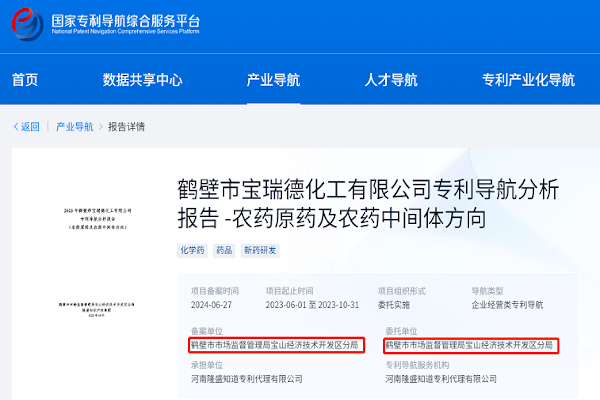Viewport: 600px width, 400px height.
Task: Click the 项目起止时间 label
Action: tap(290, 291)
